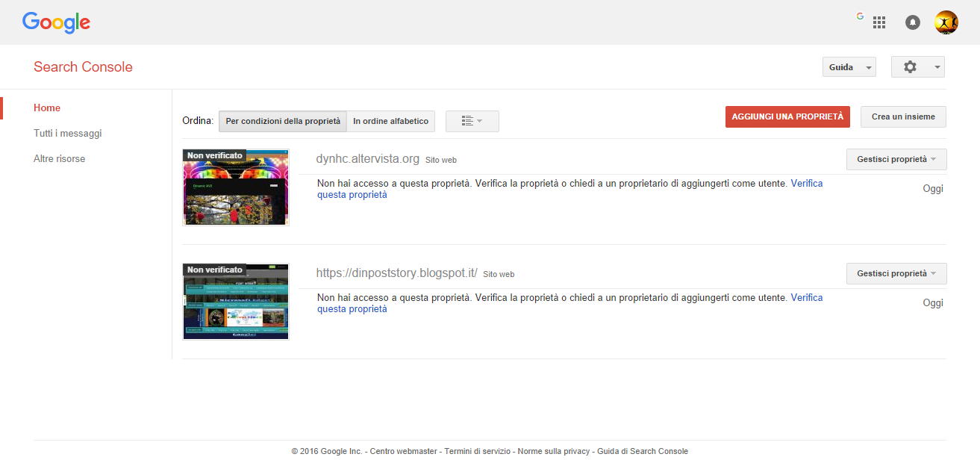Click the Oggi date for dynhc.altervista.org
The height and width of the screenshot is (460, 980).
(x=933, y=189)
